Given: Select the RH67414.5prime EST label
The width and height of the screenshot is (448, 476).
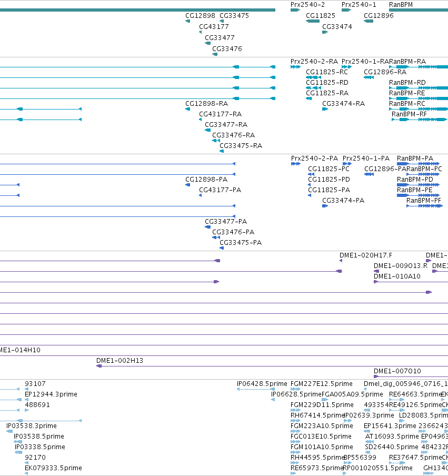Looking at the screenshot, I should (317, 415).
